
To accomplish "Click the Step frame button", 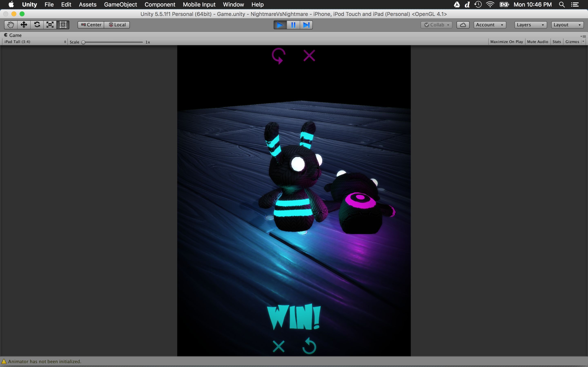I will 306,25.
